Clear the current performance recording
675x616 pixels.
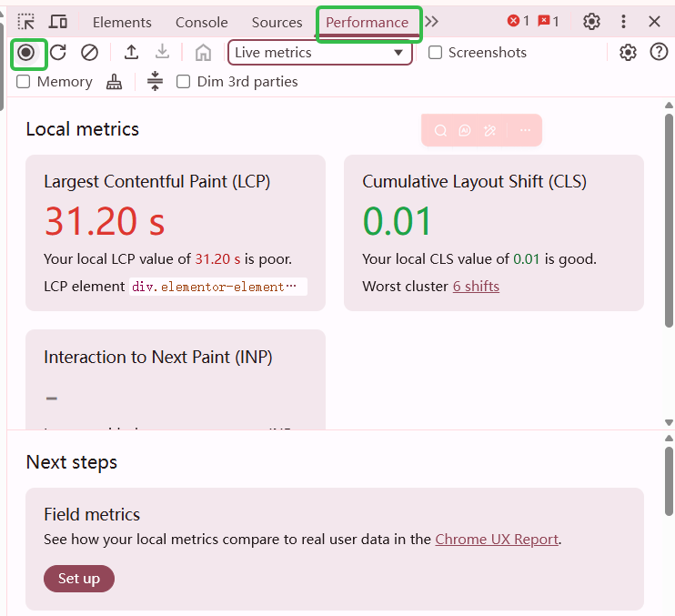click(x=89, y=53)
